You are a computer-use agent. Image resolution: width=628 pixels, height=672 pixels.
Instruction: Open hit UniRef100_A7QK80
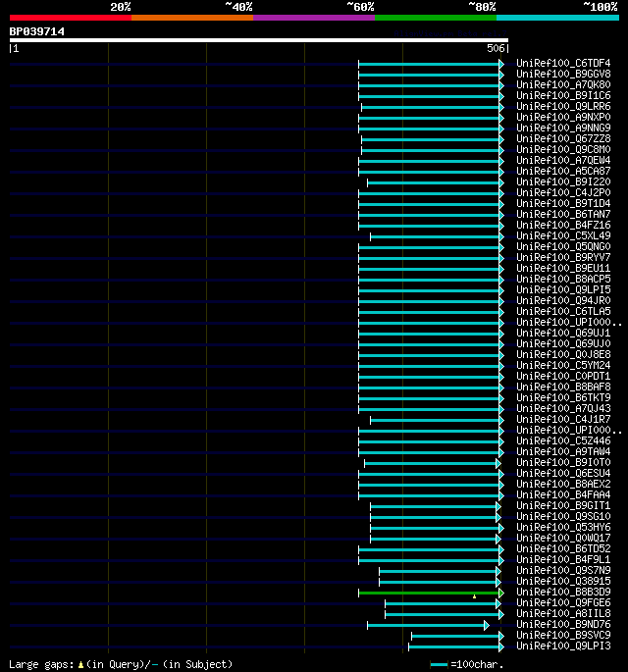(x=563, y=84)
